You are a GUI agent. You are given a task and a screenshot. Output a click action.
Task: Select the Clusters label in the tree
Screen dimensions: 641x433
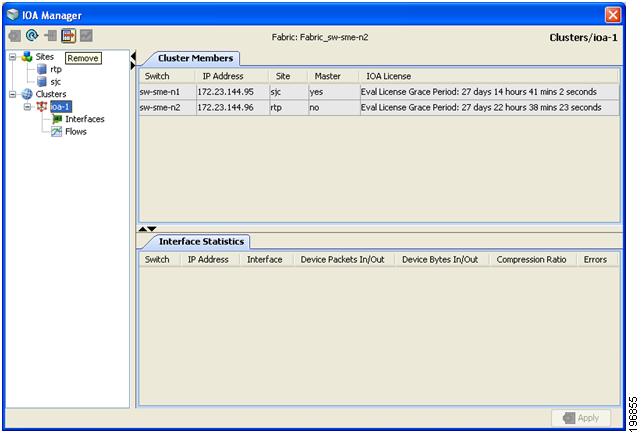pyautogui.click(x=51, y=94)
